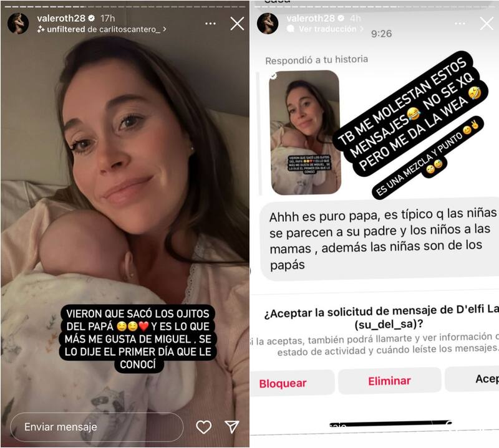Open three-dot options on left story
The width and height of the screenshot is (499, 448).
click(210, 24)
